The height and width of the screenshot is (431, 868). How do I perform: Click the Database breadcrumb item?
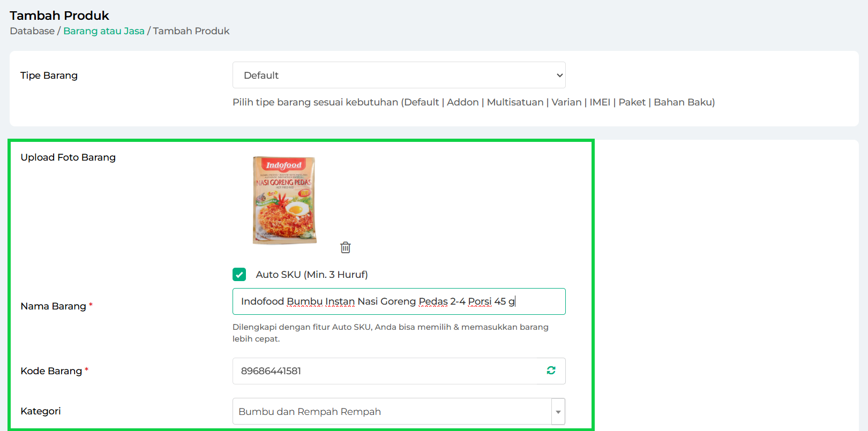(x=32, y=31)
